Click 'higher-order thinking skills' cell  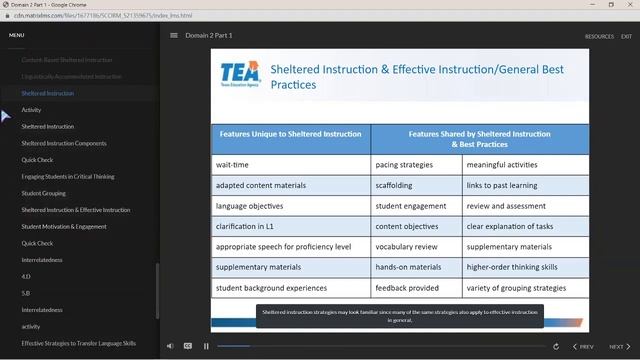(526, 267)
